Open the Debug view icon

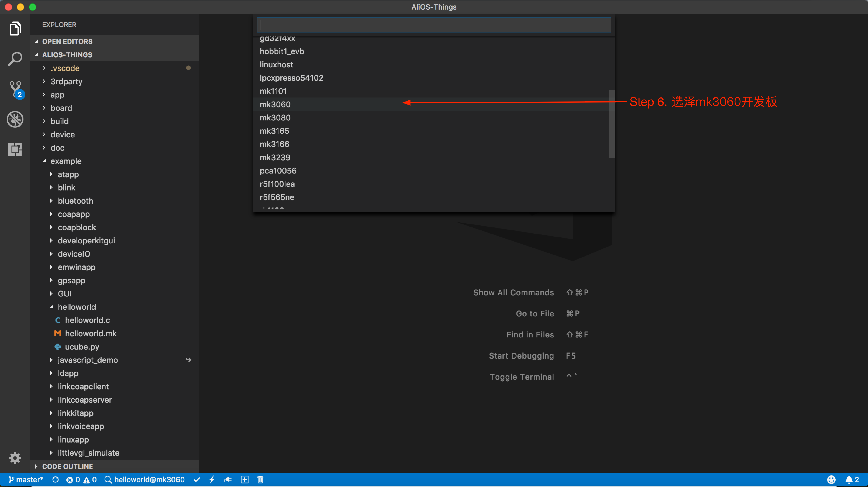click(15, 119)
